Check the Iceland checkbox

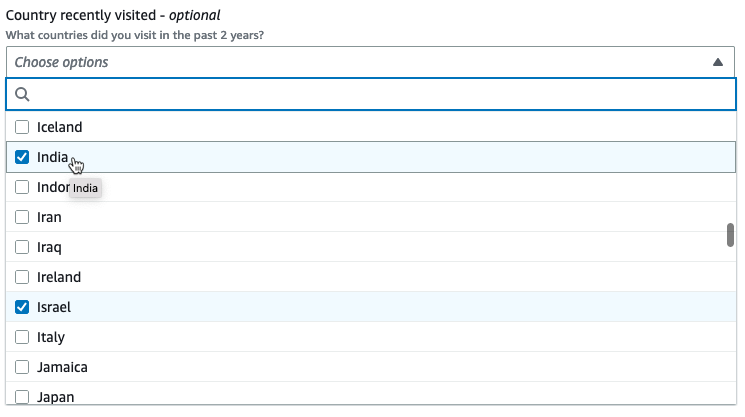(22, 127)
